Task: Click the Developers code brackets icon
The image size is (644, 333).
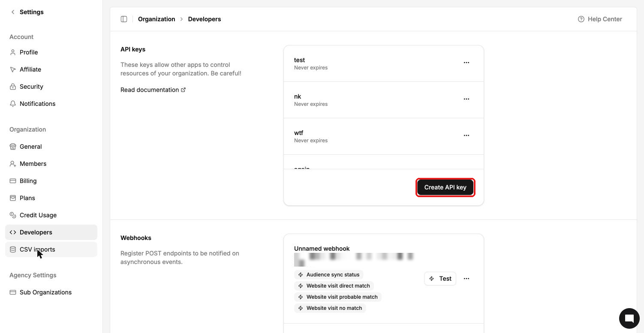Action: (13, 232)
